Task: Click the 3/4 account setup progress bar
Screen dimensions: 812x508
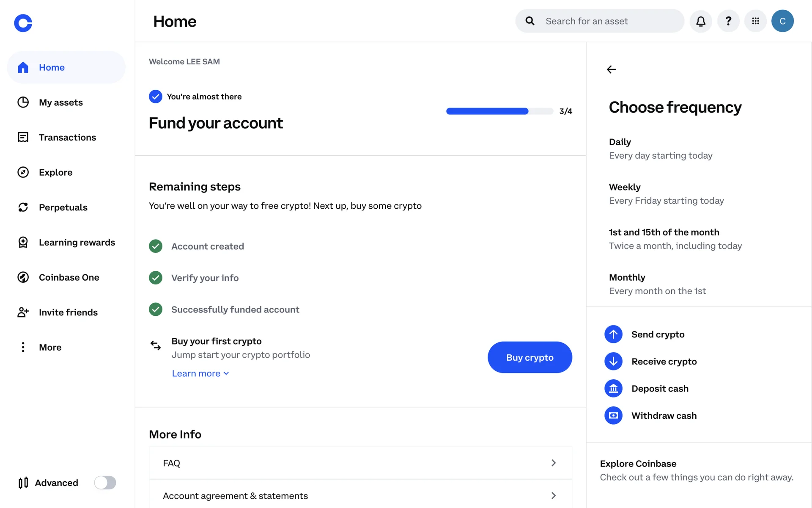Action: (499, 111)
